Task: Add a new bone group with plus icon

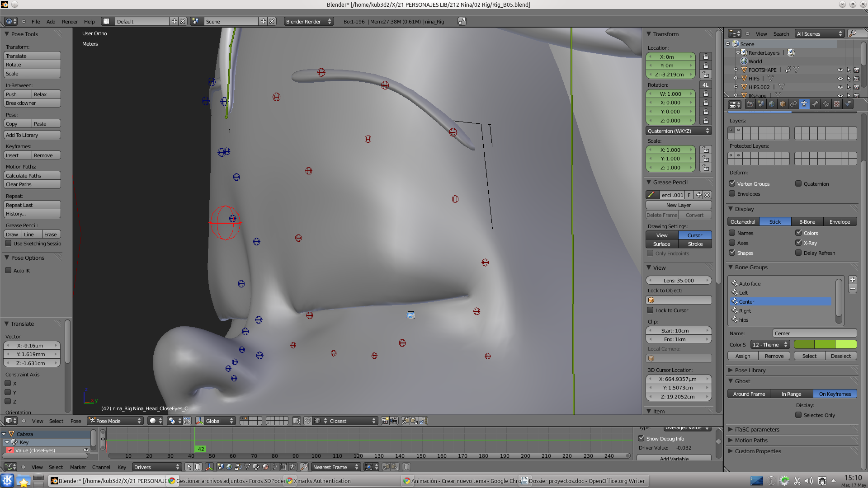Action: pos(853,280)
